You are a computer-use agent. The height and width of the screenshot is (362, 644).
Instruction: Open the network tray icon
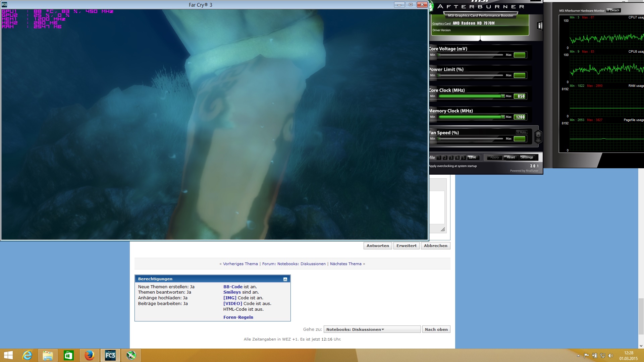(602, 356)
